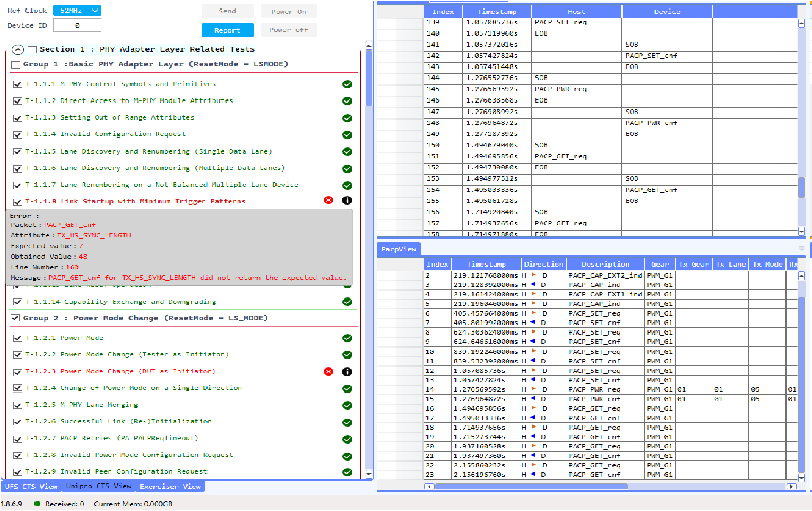Open the Ref Clock 52MHz dropdown
Screen dimensions: 812x511
tap(77, 11)
